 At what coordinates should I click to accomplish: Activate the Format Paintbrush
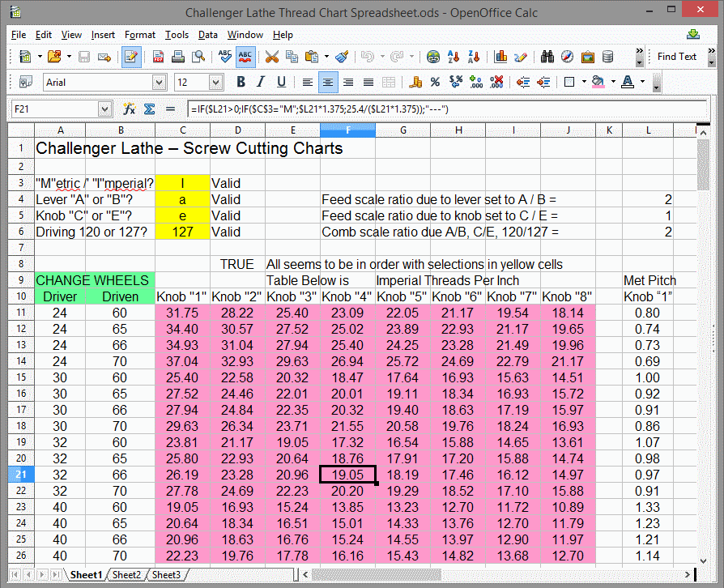pos(342,57)
